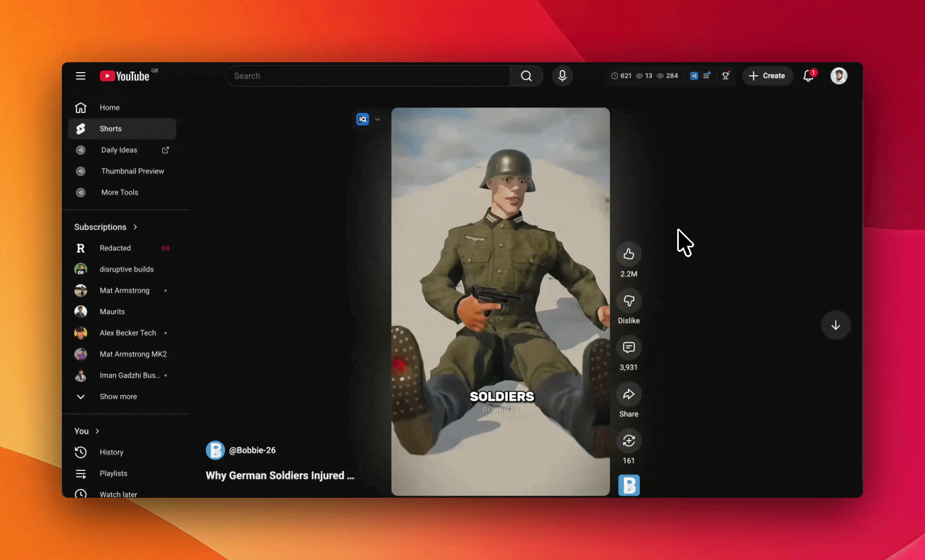The width and height of the screenshot is (925, 560).
Task: Expand Show more subscriptions
Action: click(118, 396)
